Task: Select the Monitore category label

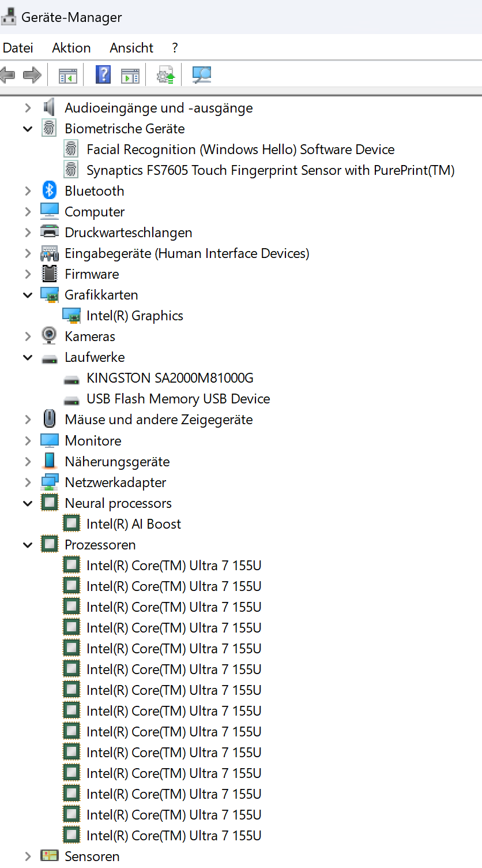Action: [x=93, y=440]
